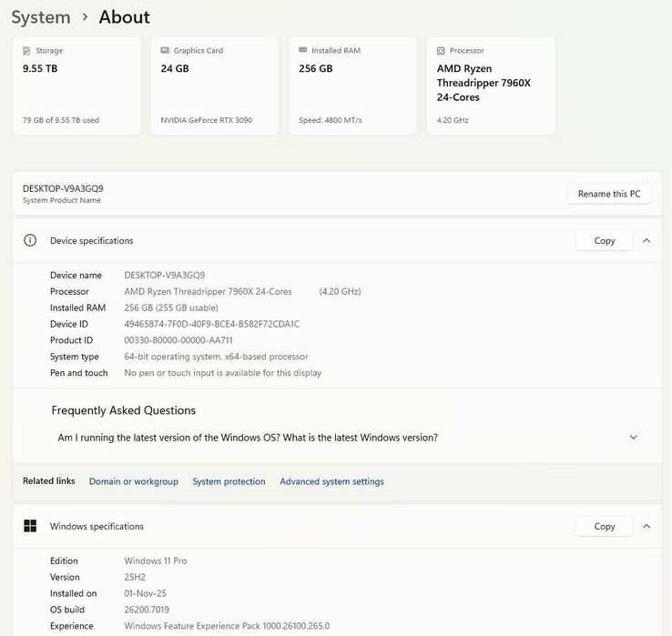Open the Graphics Card 24 GB card
This screenshot has height=636, width=672.
pyautogui.click(x=215, y=86)
